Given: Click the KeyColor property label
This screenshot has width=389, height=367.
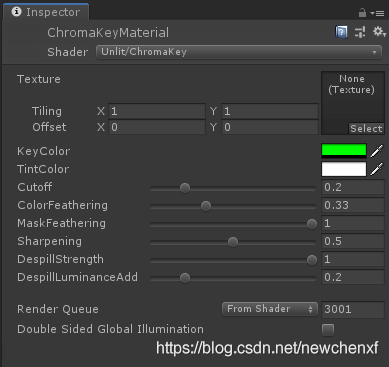Looking at the screenshot, I should tap(44, 151).
